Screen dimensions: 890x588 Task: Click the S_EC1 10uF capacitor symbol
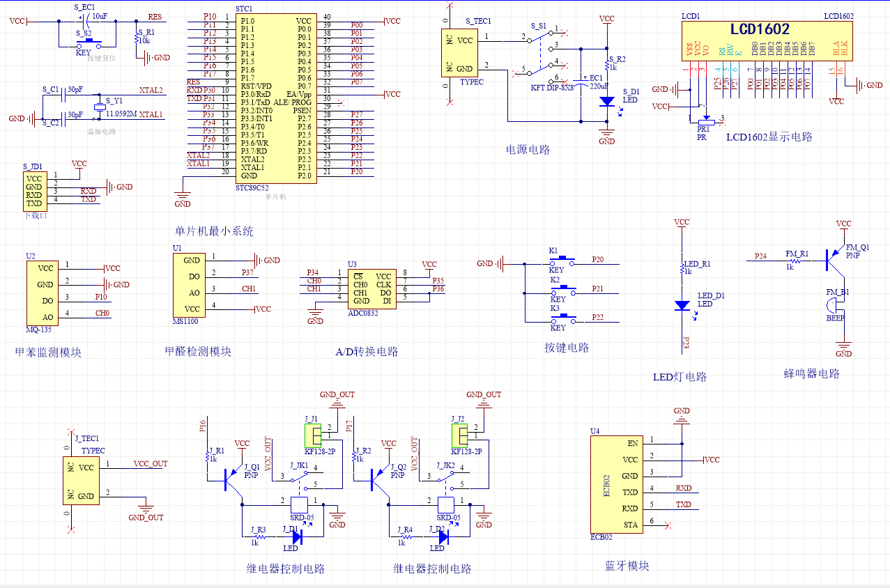[88, 22]
